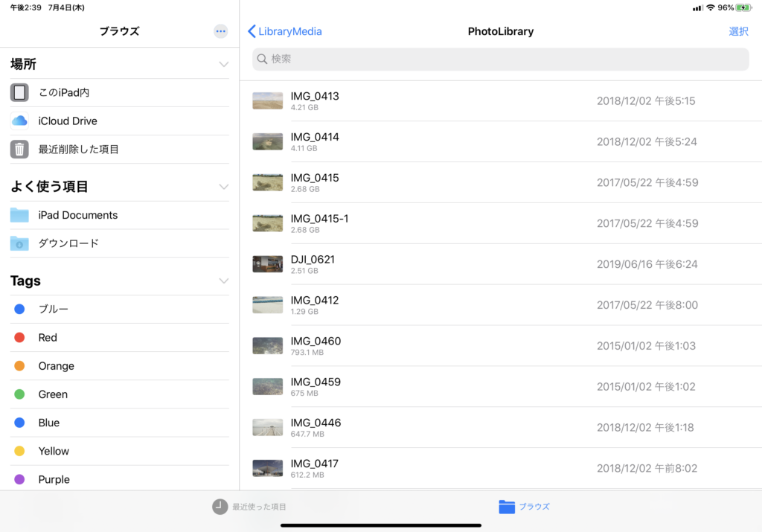762x532 pixels.
Task: Tap the battery indicator in status bar
Action: click(744, 7)
